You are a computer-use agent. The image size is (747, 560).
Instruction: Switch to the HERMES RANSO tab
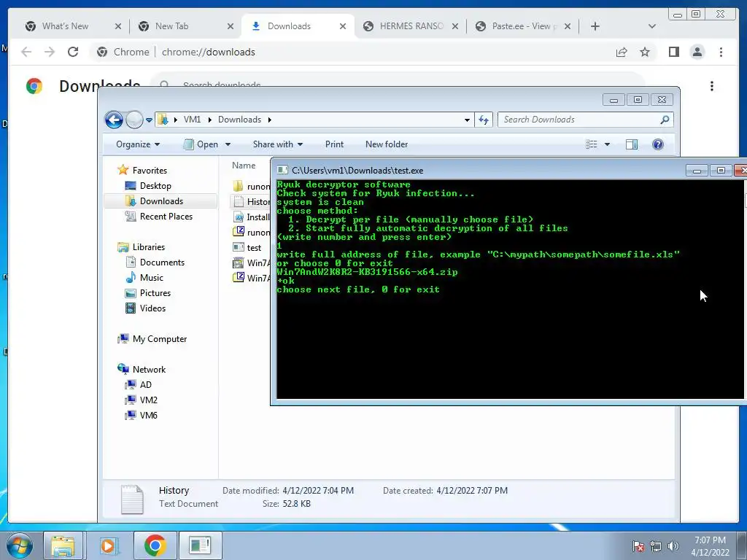click(411, 26)
